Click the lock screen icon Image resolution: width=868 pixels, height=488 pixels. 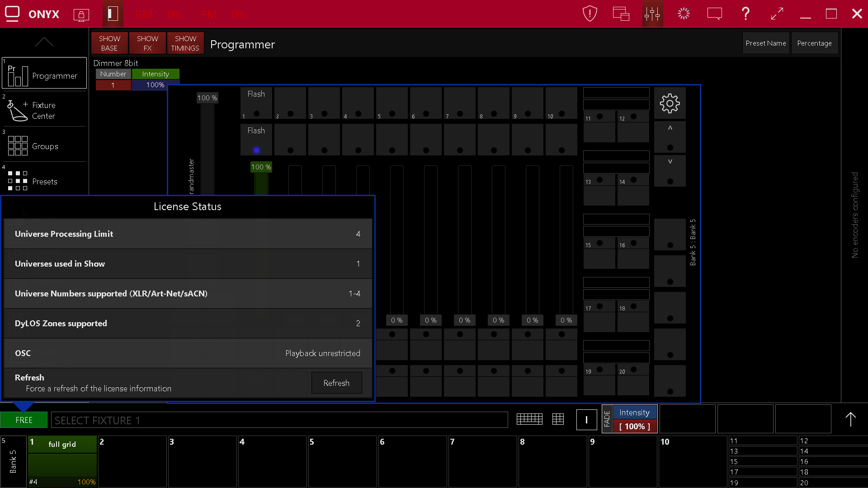tap(81, 15)
